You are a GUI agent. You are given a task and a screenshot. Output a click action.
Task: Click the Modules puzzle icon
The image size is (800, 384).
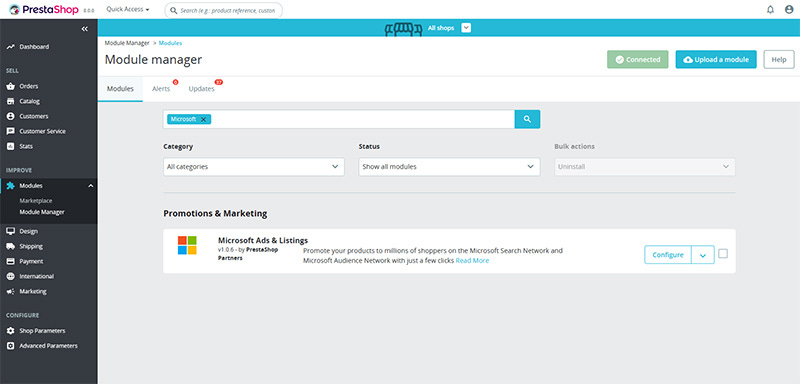(10, 186)
